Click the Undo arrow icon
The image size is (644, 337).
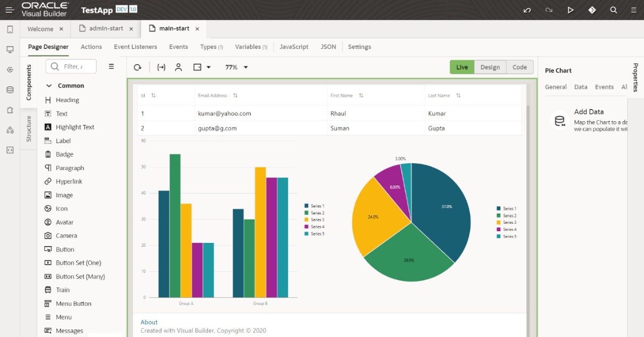(527, 10)
